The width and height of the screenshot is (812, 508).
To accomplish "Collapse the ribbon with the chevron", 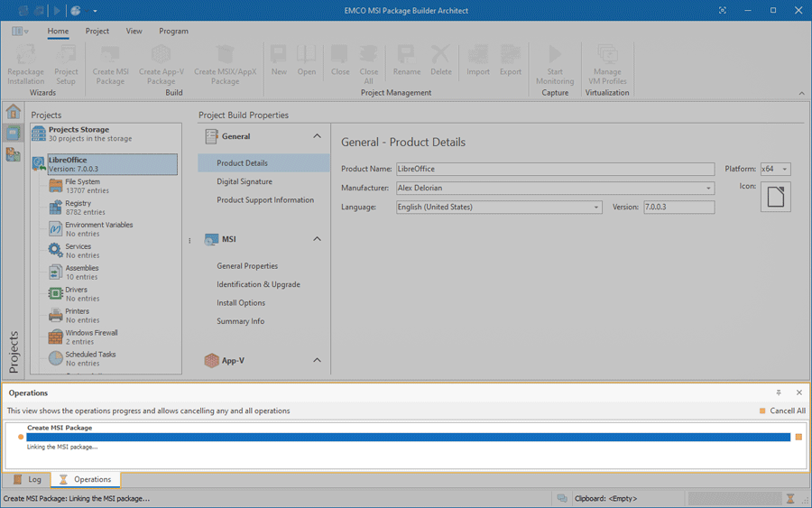I will pyautogui.click(x=802, y=93).
